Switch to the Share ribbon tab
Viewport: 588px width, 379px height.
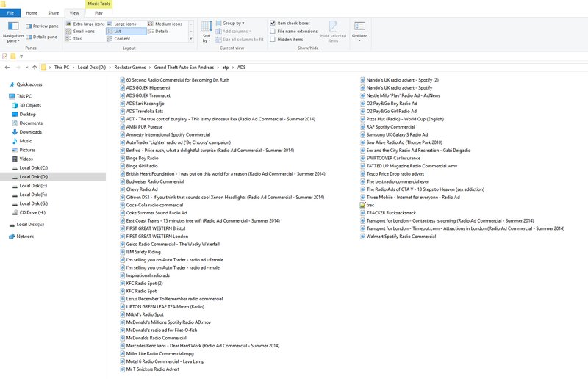coord(53,12)
